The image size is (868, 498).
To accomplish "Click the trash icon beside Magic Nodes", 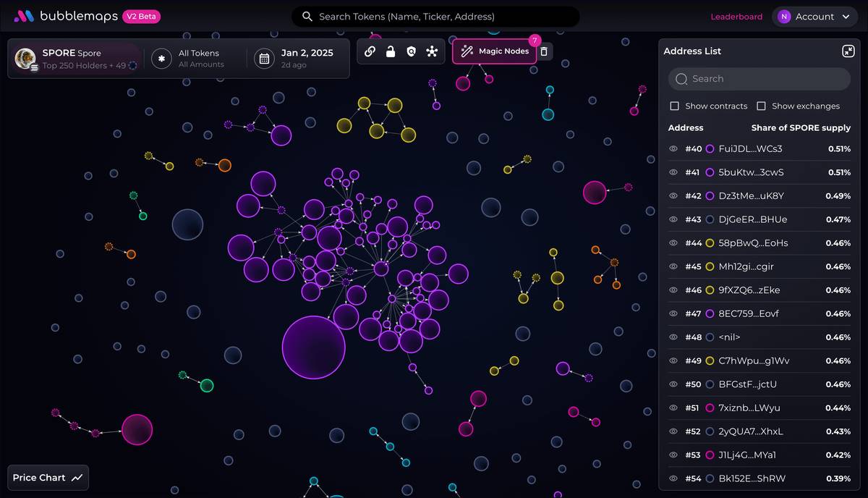I will (544, 51).
